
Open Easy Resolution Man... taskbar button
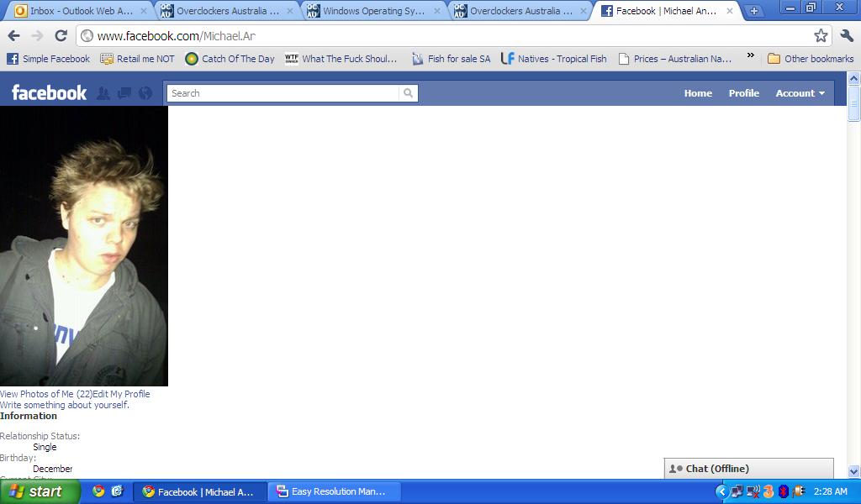pyautogui.click(x=334, y=492)
